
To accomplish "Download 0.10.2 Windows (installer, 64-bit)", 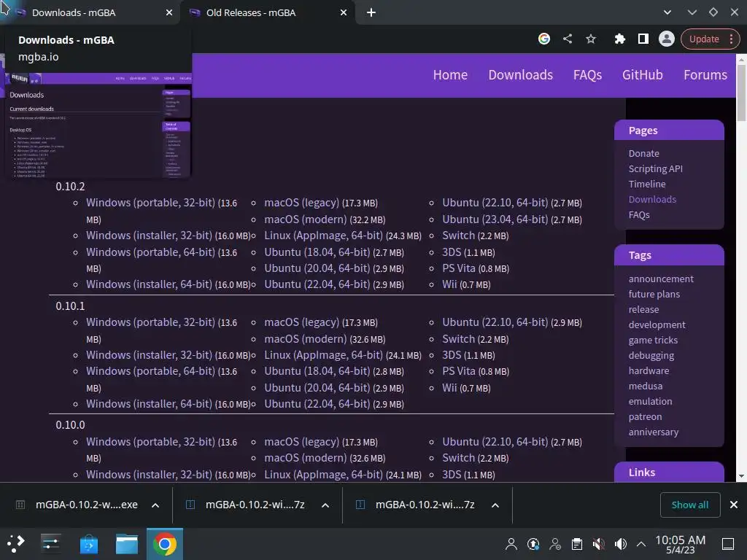I will [x=149, y=284].
